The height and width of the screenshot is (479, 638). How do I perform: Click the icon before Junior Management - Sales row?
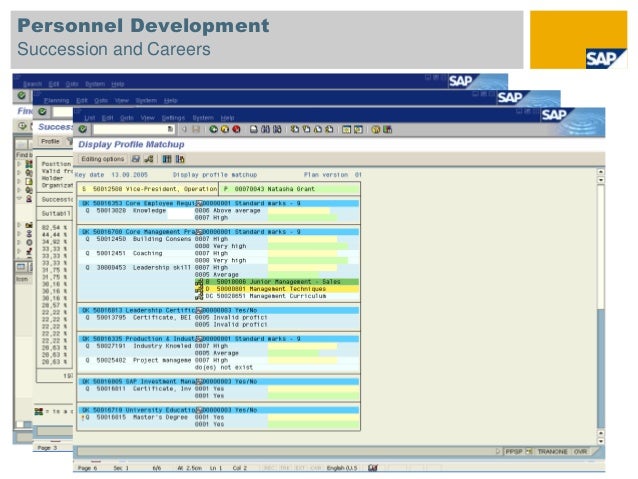[x=199, y=282]
